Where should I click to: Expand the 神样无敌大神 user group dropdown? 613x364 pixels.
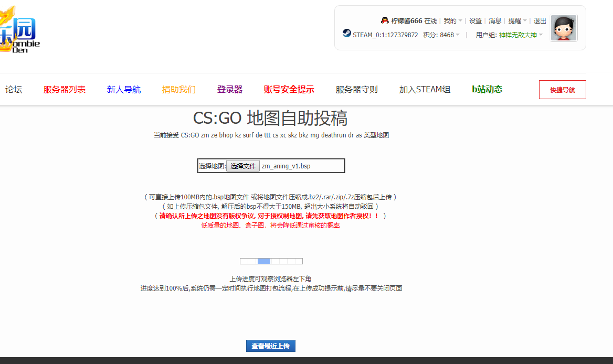[x=521, y=35]
